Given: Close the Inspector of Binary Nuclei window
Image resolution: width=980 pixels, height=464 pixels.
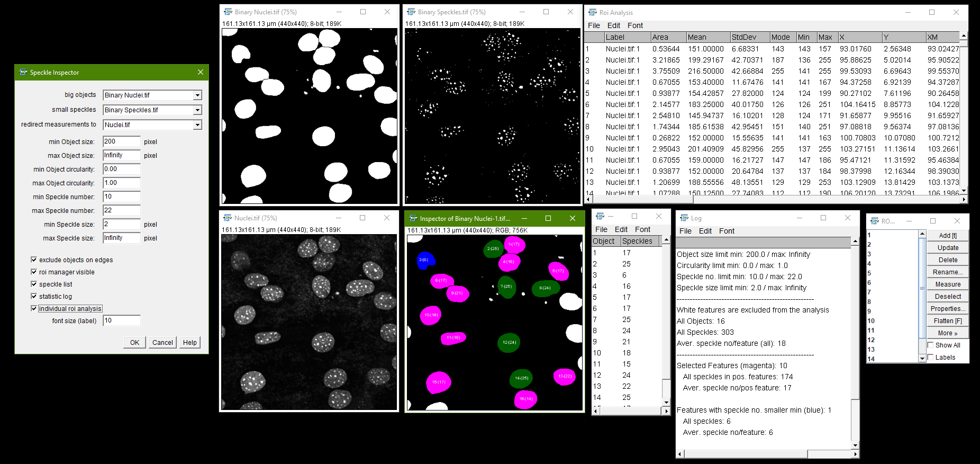Looking at the screenshot, I should pyautogui.click(x=573, y=218).
